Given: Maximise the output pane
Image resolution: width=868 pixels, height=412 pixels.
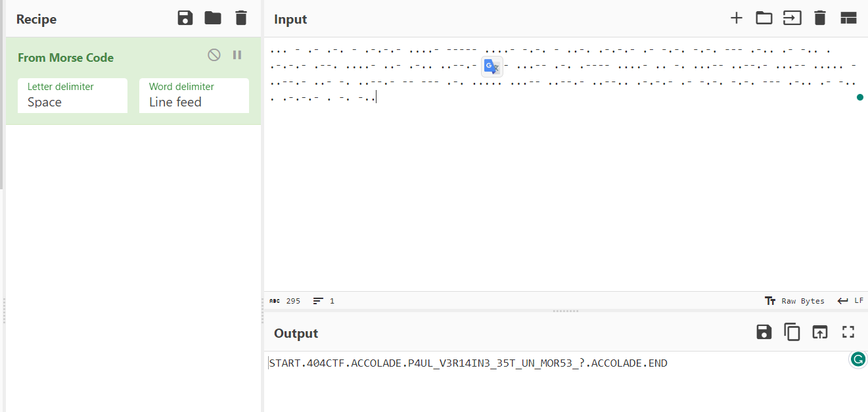Looking at the screenshot, I should coord(848,332).
